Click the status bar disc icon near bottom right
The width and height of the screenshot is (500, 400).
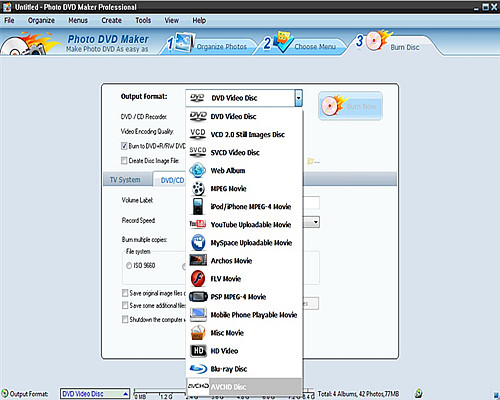(x=419, y=393)
